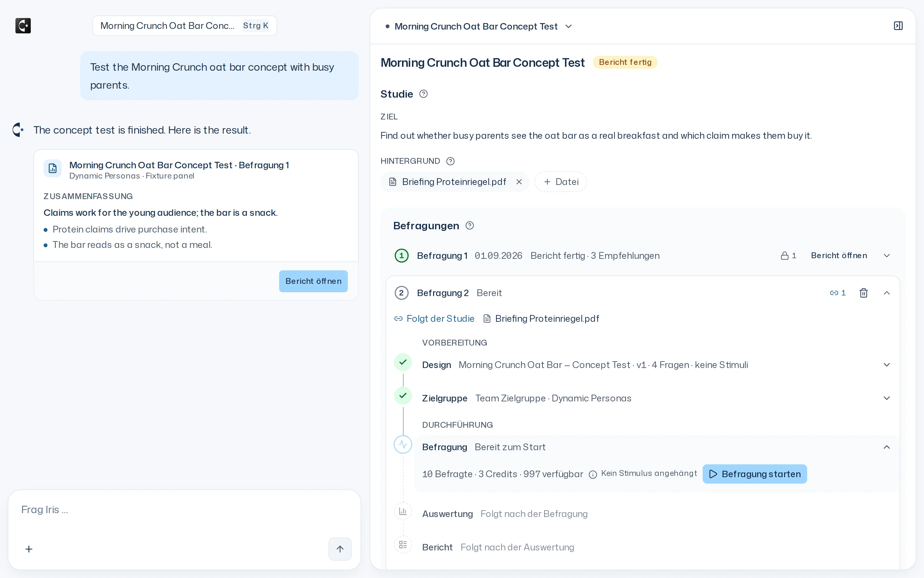This screenshot has height=578, width=924.
Task: Click the chat card title Morning Crunch Befragung 1
Action: 179,165
